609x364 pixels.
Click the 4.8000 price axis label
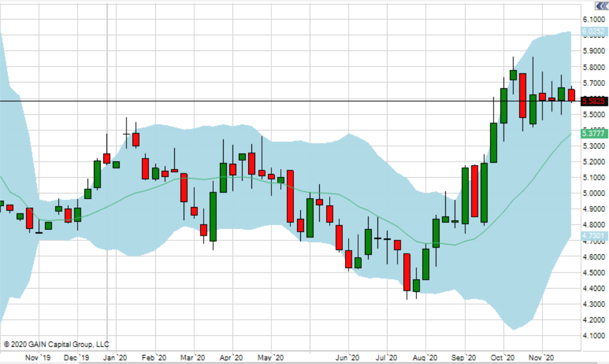(x=594, y=224)
